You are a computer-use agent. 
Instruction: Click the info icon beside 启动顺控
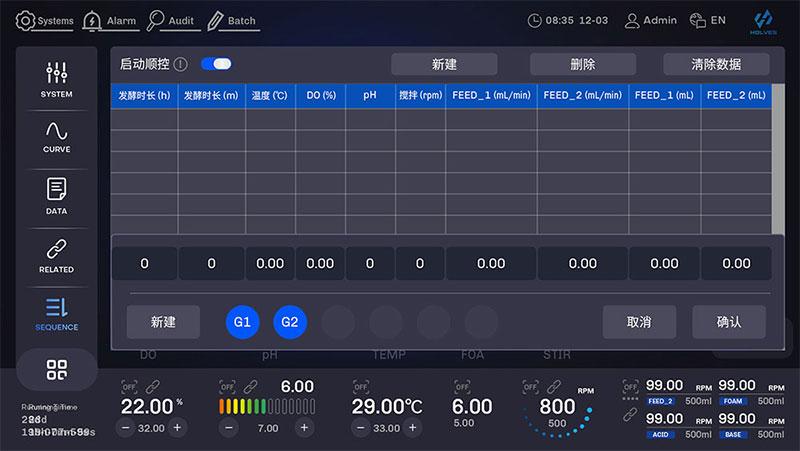point(181,64)
